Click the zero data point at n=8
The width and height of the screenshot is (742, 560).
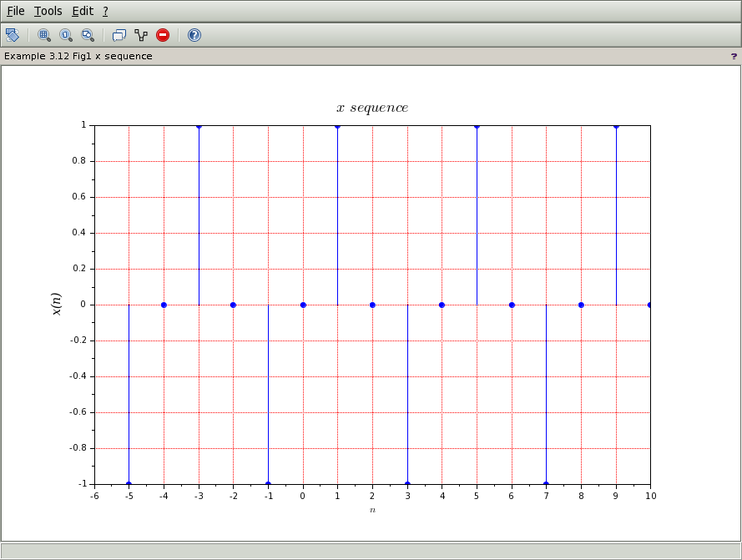click(581, 305)
